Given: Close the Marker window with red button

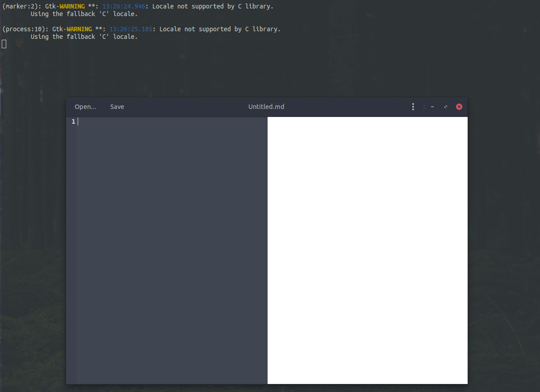Looking at the screenshot, I should click(x=459, y=107).
